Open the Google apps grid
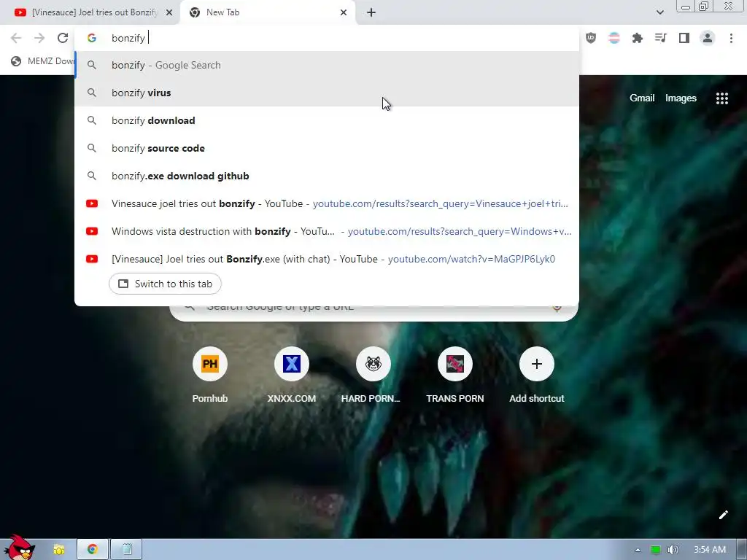747x560 pixels. (x=721, y=98)
